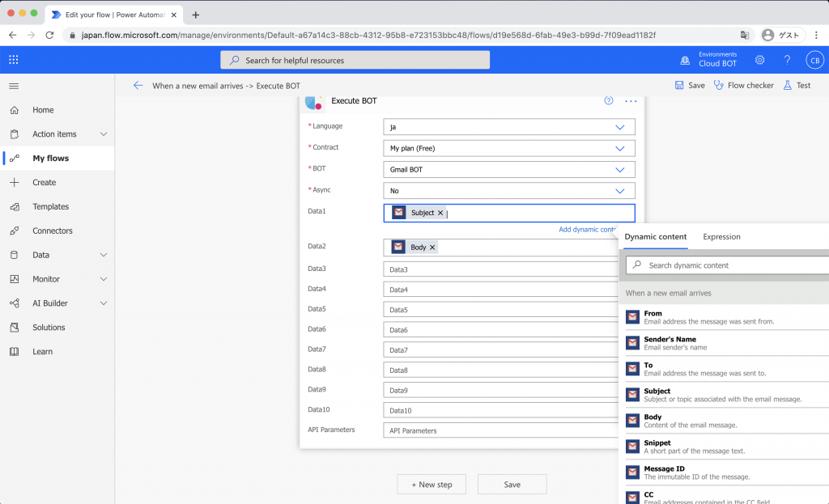Viewport: 829px width, 504px height.
Task: Open the help question mark in header
Action: [x=787, y=60]
